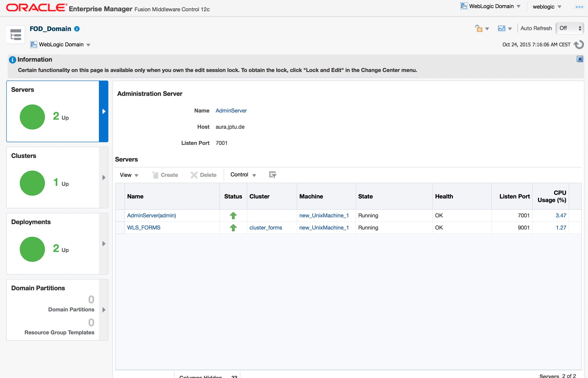Image resolution: width=588 pixels, height=378 pixels.
Task: Open the View menu in Servers toolbar
Action: (x=129, y=175)
